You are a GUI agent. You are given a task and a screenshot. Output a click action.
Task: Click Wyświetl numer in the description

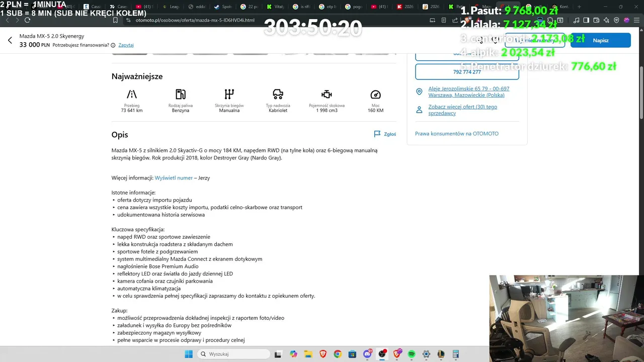pyautogui.click(x=174, y=178)
